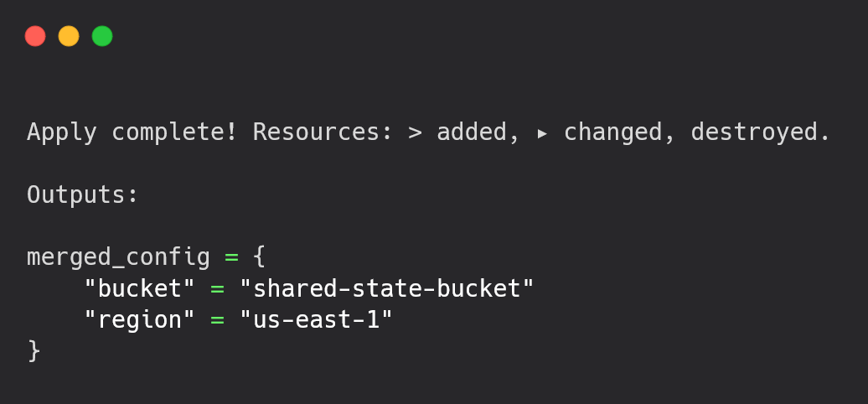Screen dimensions: 868x404
Task: Click the ">" symbol before "added"
Action: click(x=416, y=133)
